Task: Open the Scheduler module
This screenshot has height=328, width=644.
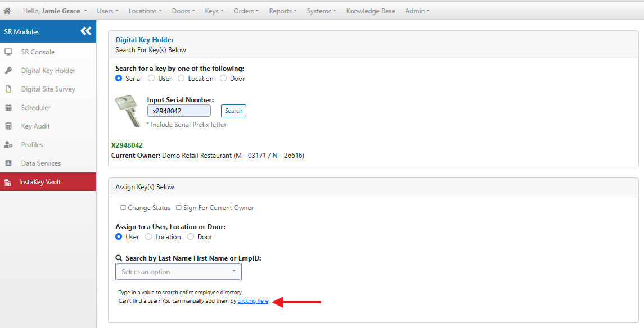Action: click(36, 108)
